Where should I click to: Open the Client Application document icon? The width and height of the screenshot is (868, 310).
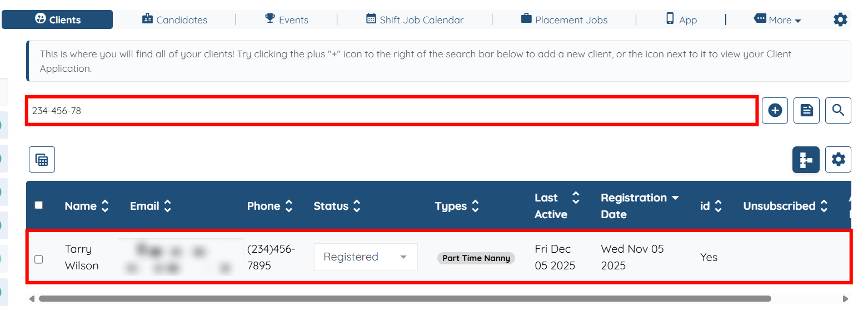(x=806, y=111)
